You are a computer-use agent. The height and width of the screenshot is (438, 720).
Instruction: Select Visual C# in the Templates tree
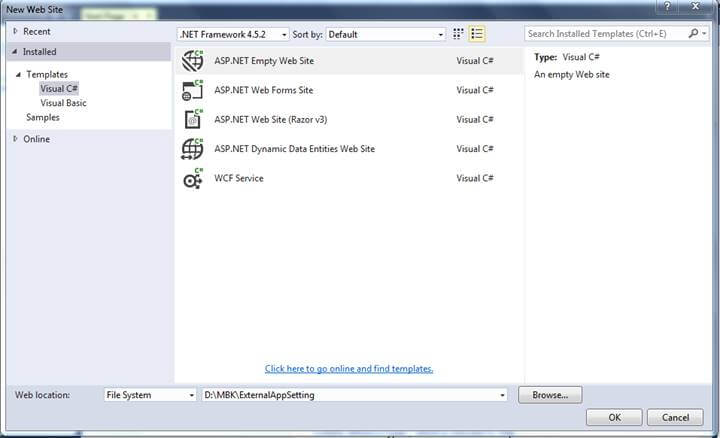(59, 89)
